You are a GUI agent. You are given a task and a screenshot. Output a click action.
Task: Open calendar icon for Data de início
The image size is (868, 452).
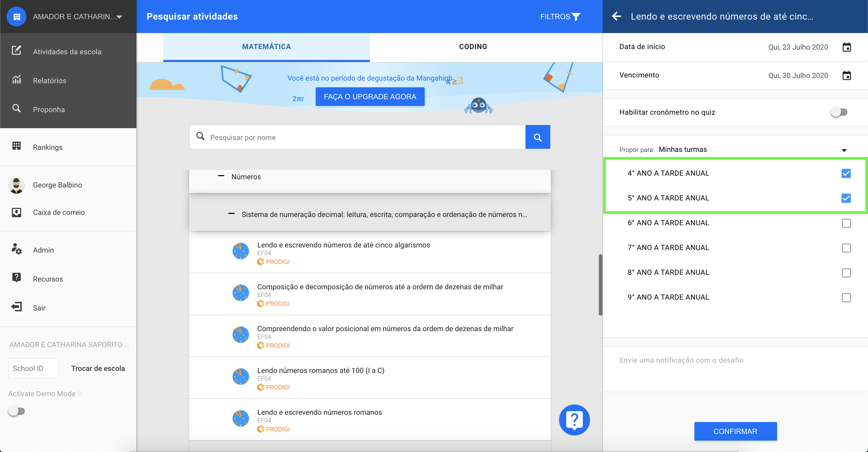pos(847,47)
